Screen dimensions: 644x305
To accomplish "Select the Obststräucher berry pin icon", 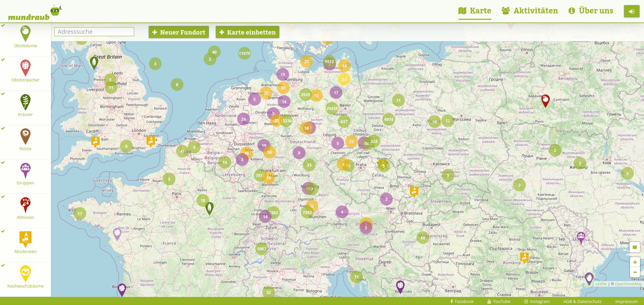I will [25, 67].
